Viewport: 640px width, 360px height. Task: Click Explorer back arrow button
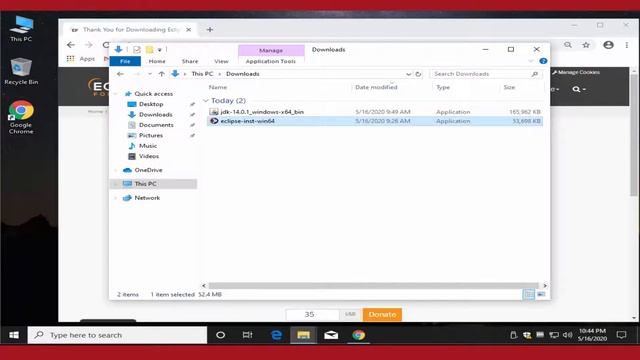120,74
